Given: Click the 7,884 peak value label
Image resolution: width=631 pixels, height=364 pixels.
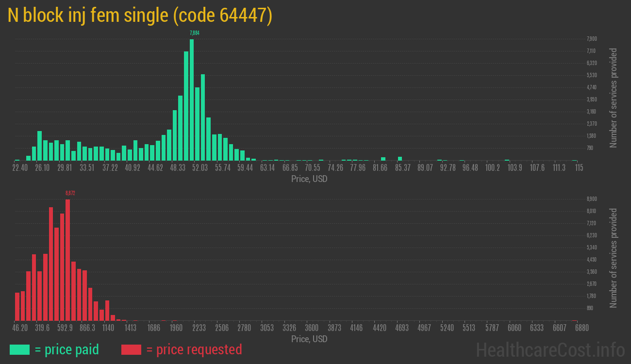Looking at the screenshot, I should coord(195,33).
